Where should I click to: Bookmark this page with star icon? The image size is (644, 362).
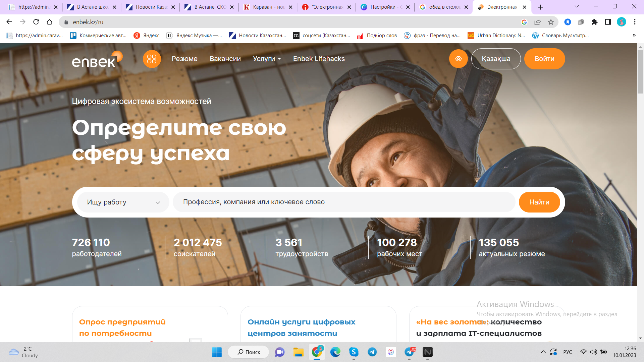click(x=551, y=22)
